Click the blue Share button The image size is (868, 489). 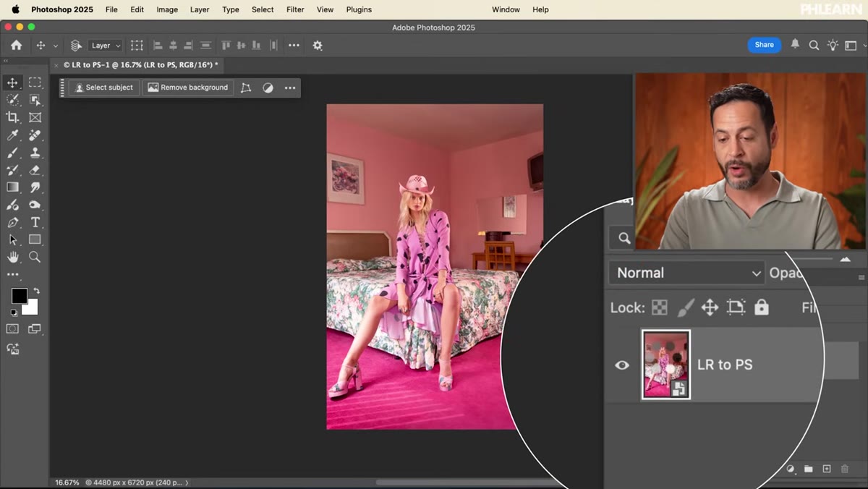point(764,45)
